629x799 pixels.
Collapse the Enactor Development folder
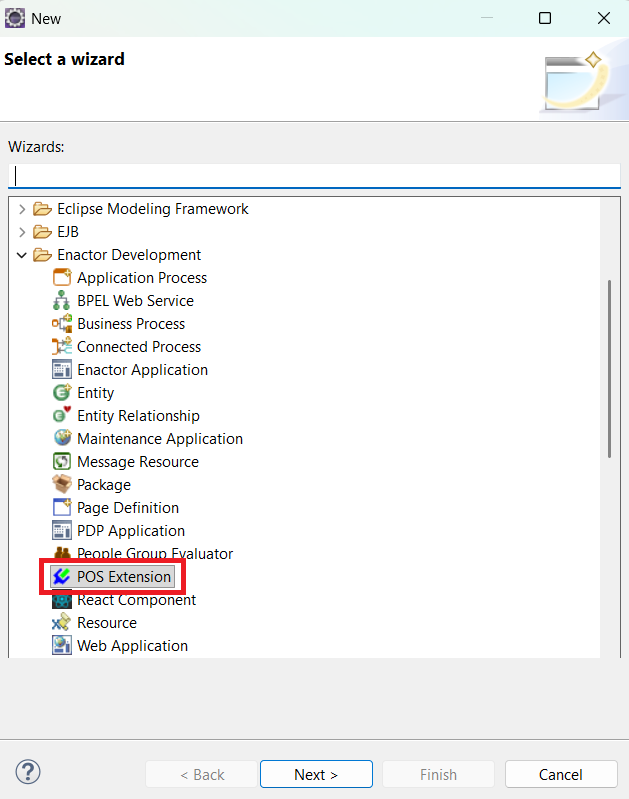pyautogui.click(x=22, y=255)
